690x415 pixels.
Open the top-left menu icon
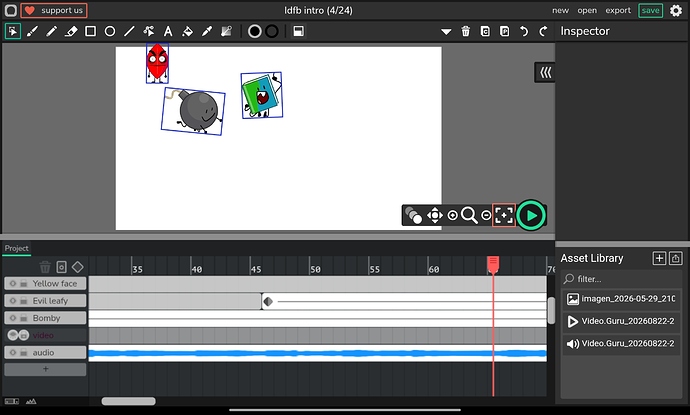[11, 10]
